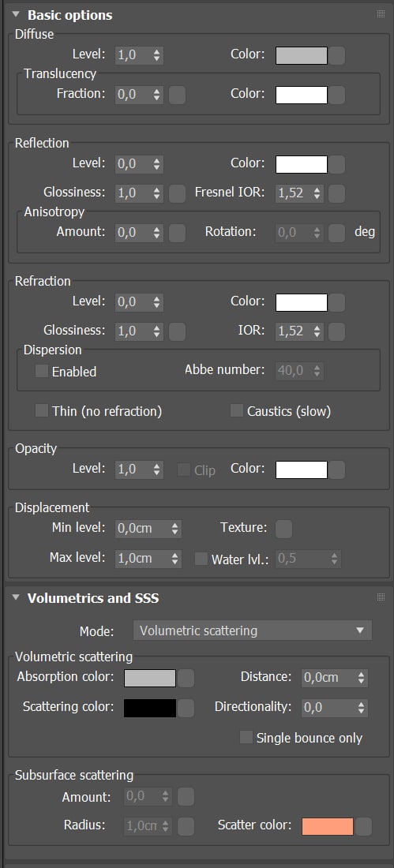Click the map slot button for Reflection Glossiness
This screenshot has height=868, width=394.
tap(178, 194)
